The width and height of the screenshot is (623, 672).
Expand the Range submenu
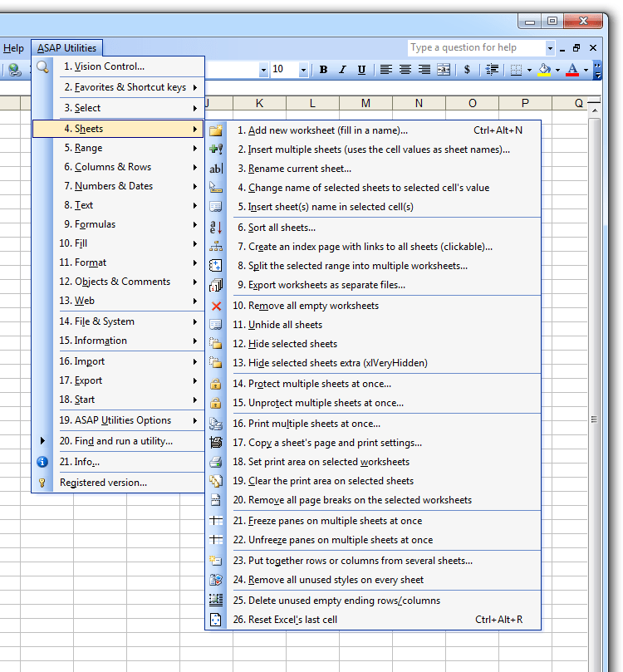coord(195,149)
